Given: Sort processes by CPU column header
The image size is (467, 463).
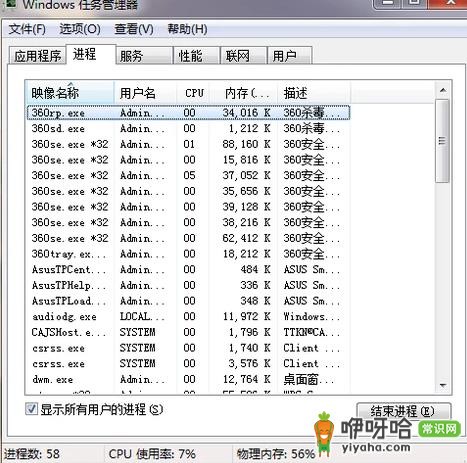Looking at the screenshot, I should (x=193, y=93).
